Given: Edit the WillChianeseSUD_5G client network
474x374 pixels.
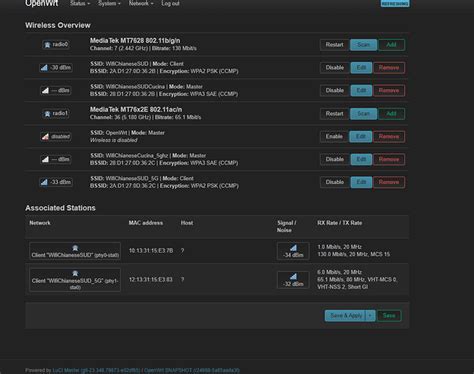Looking at the screenshot, I should 361,182.
